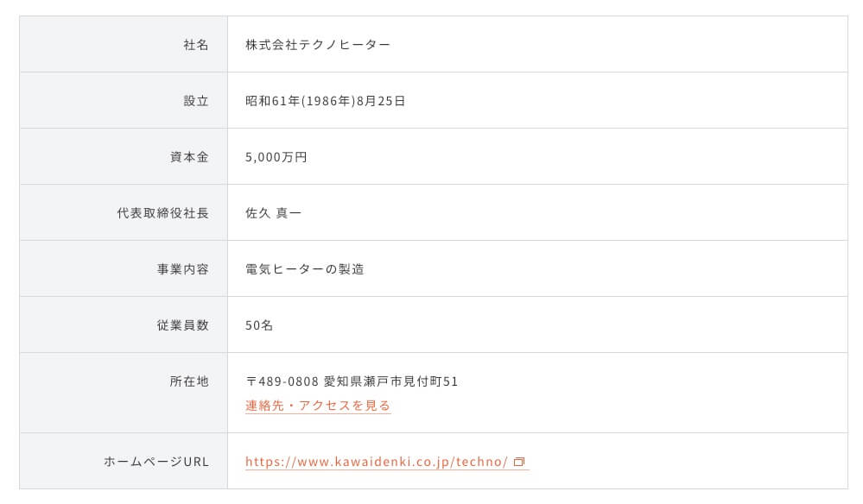The height and width of the screenshot is (504, 863).
Task: Click the 事業内容 row label
Action: click(177, 269)
